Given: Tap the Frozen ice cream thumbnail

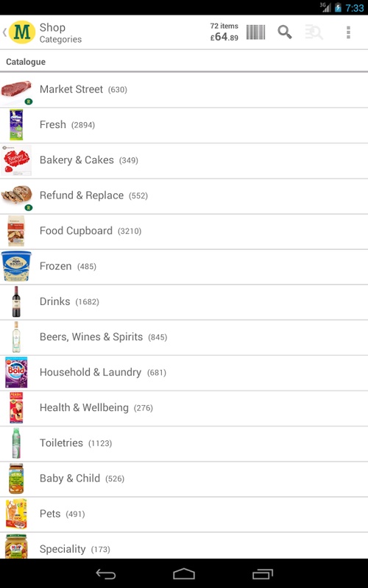Looking at the screenshot, I should tap(16, 266).
